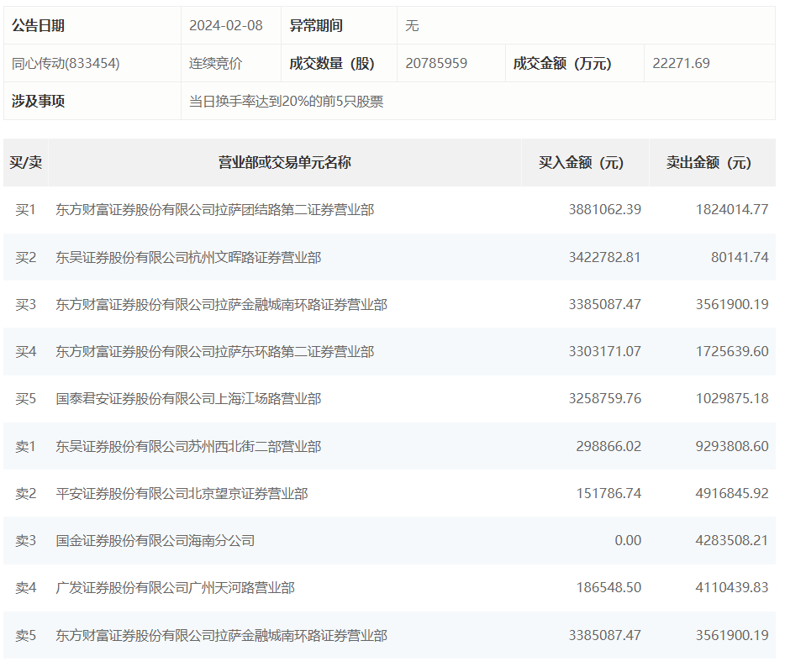Click the 买1 rank label
Image resolution: width=785 pixels, height=672 pixels.
coord(25,210)
